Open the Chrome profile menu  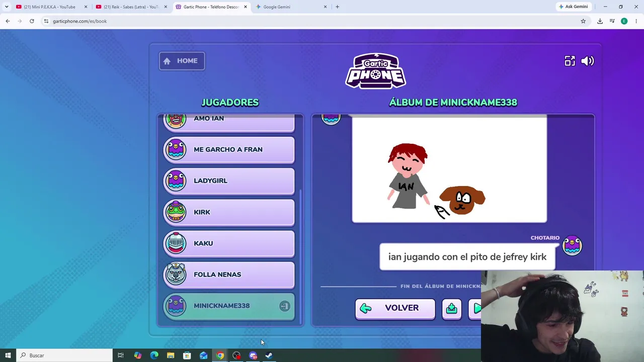624,21
